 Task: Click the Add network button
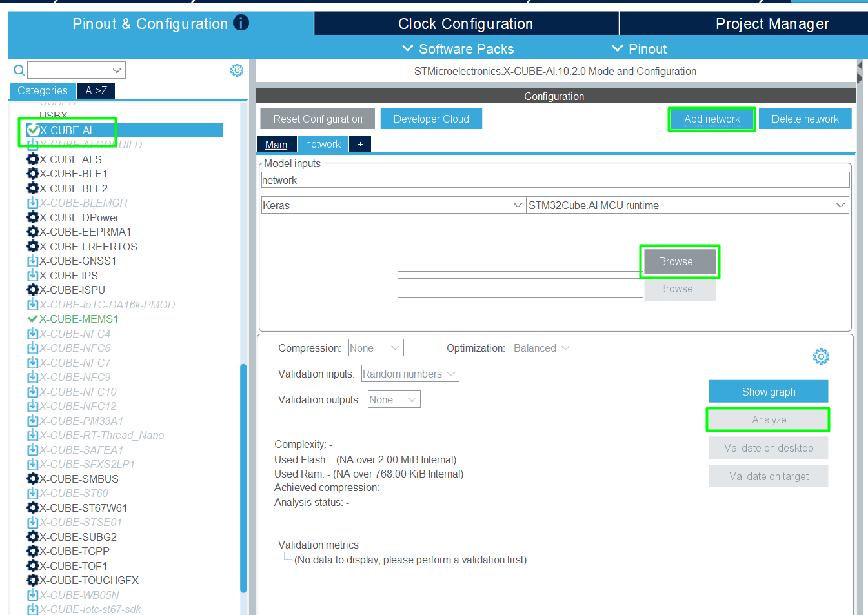pyautogui.click(x=712, y=119)
